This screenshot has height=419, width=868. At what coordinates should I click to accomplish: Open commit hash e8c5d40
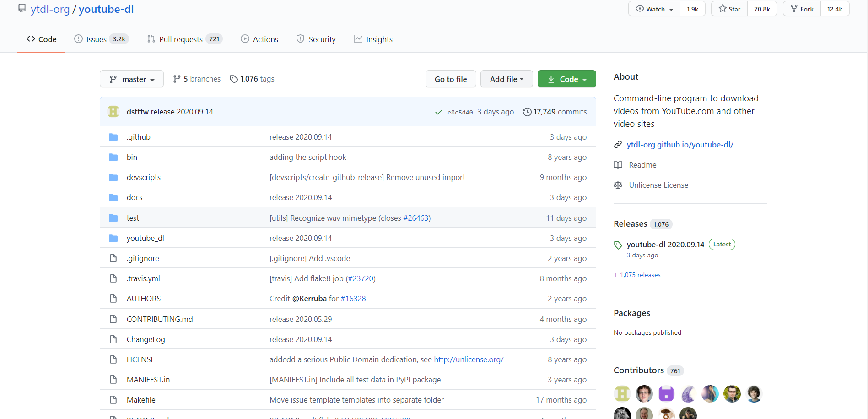tap(460, 112)
